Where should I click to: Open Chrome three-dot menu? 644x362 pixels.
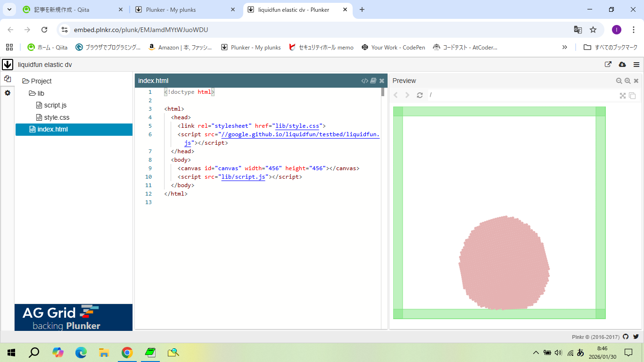pyautogui.click(x=634, y=30)
